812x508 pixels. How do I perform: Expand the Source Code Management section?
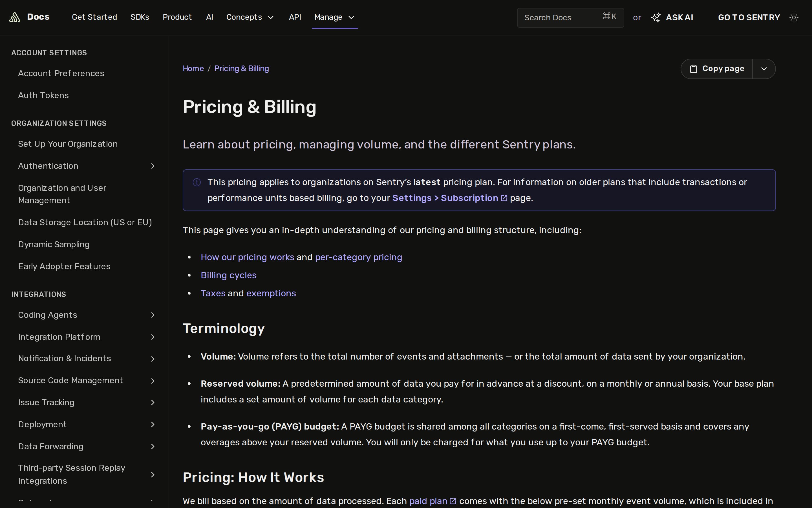(x=153, y=381)
